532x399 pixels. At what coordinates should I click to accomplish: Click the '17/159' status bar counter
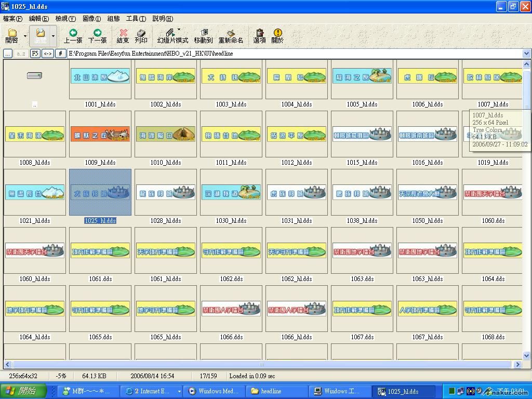(209, 376)
